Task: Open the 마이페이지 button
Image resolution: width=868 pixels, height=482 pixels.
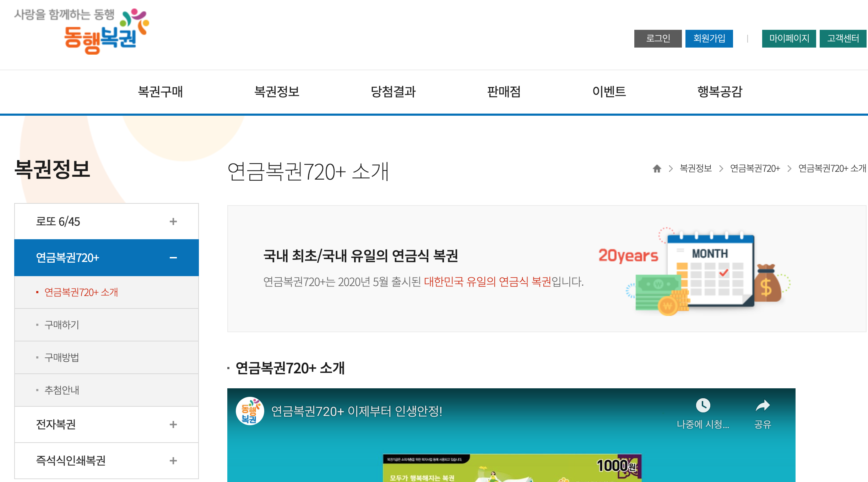Action: 789,38
